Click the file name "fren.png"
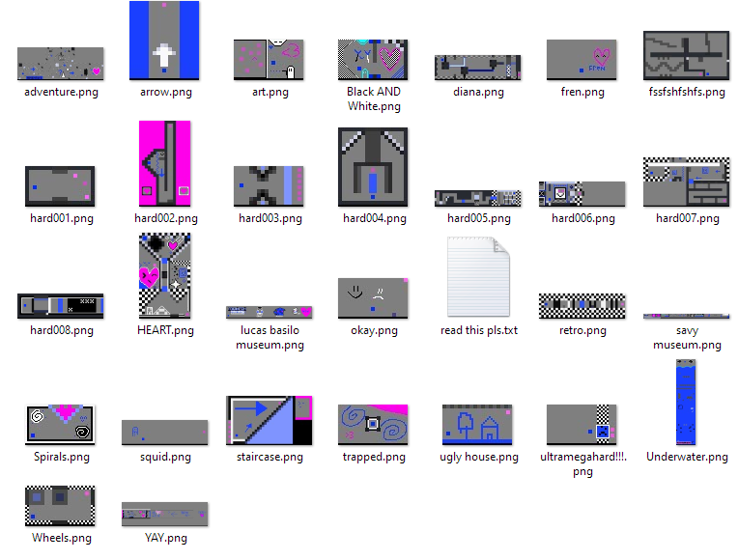The width and height of the screenshot is (738, 560). 582,92
